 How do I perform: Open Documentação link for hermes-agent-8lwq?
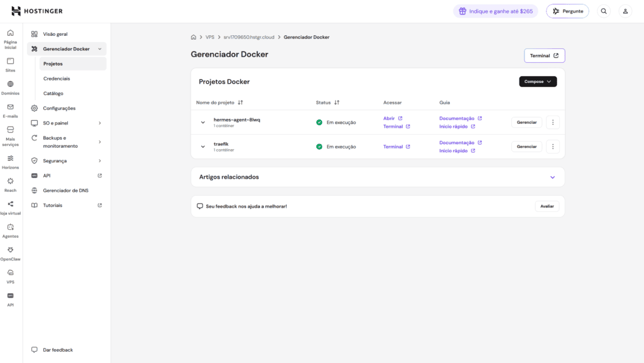click(460, 118)
